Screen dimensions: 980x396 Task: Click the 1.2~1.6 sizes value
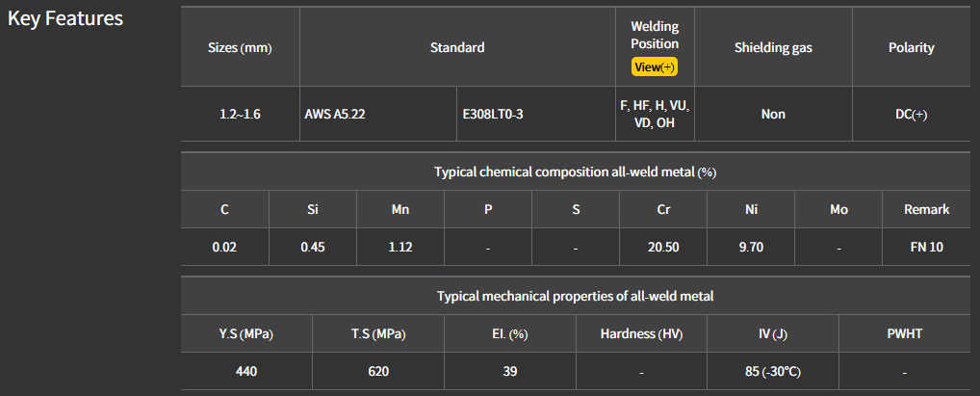point(240,114)
